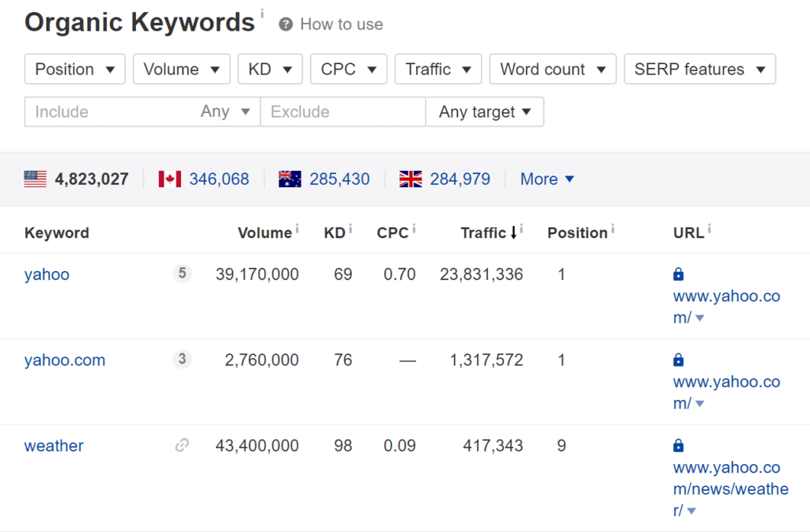Switch to Australia keywords 285,430
The height and width of the screenshot is (532, 810).
point(339,179)
